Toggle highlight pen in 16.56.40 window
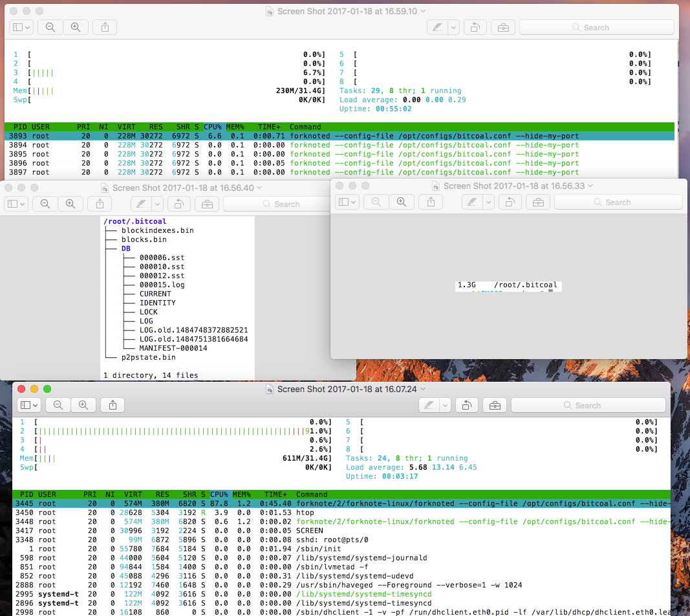The height and width of the screenshot is (616, 690). [x=141, y=204]
